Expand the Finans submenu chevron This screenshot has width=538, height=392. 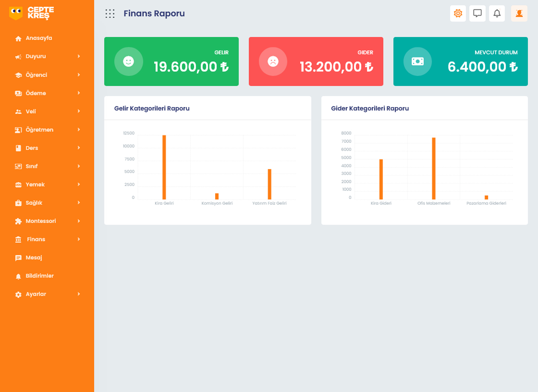click(x=79, y=239)
